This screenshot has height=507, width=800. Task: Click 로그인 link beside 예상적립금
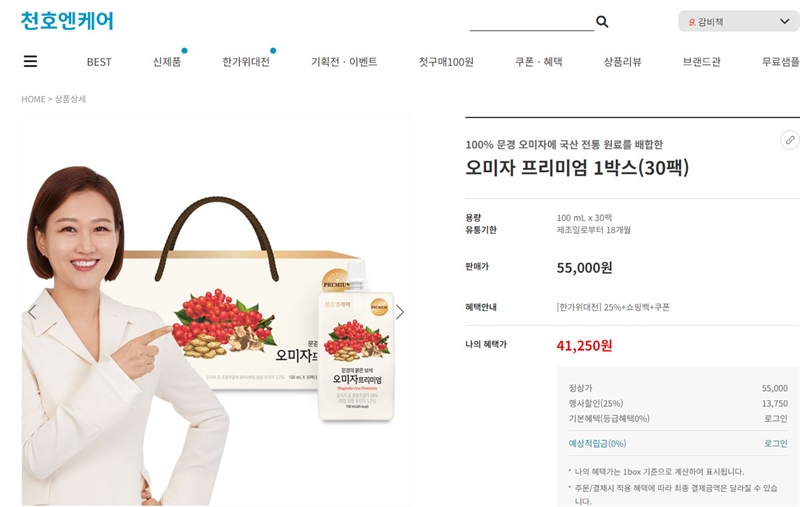776,443
